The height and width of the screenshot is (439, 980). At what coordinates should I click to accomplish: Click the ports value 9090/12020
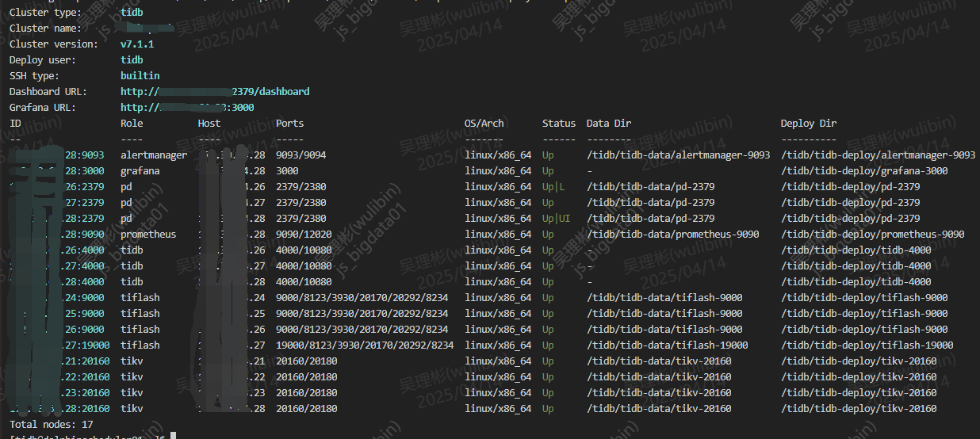pos(304,235)
